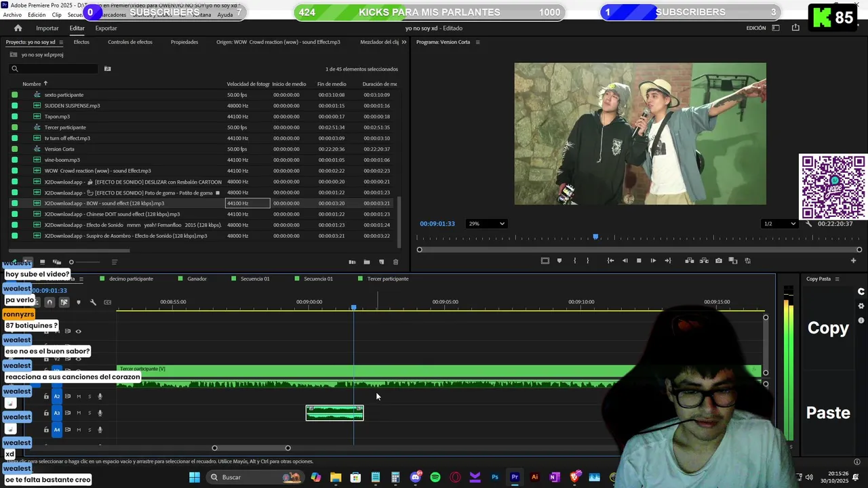Viewport: 868px width, 488px height.
Task: Open the Program monitor button editor plus icon
Action: (x=853, y=261)
